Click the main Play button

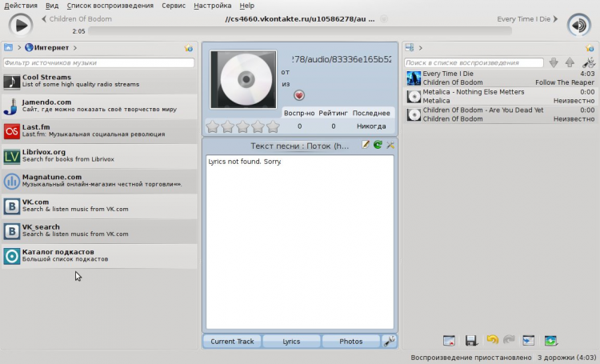21,26
